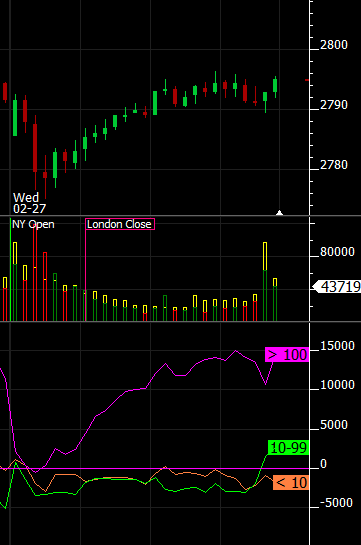The width and height of the screenshot is (361, 545).
Task: Click the London Close marker label
Action: point(120,224)
